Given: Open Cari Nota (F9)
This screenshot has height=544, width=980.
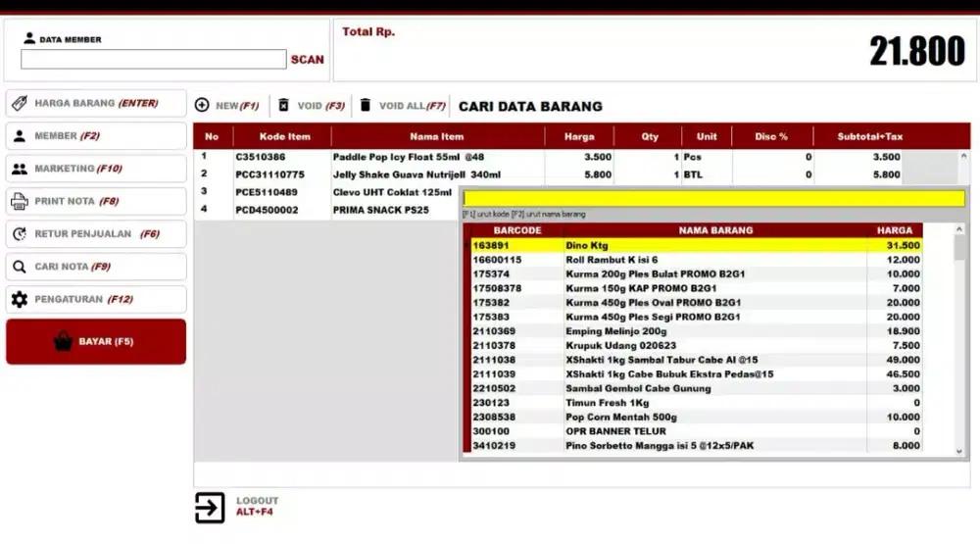Looking at the screenshot, I should click(96, 267).
